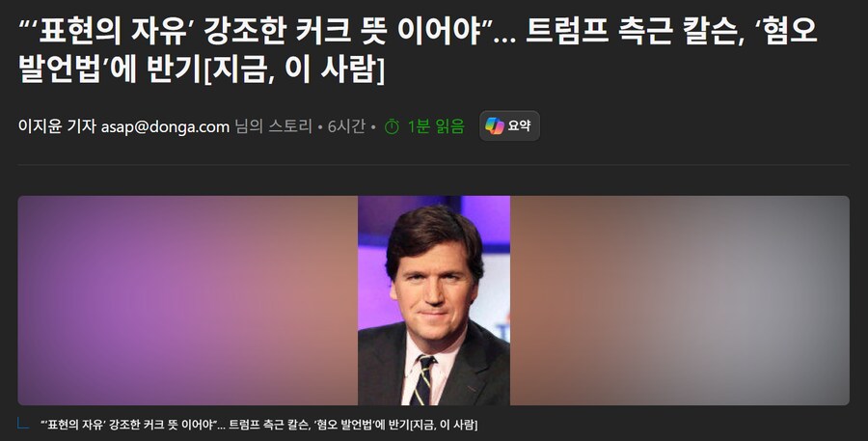Open author 이지윤 기자's profile
This screenshot has width=868, height=441.
pyautogui.click(x=57, y=126)
